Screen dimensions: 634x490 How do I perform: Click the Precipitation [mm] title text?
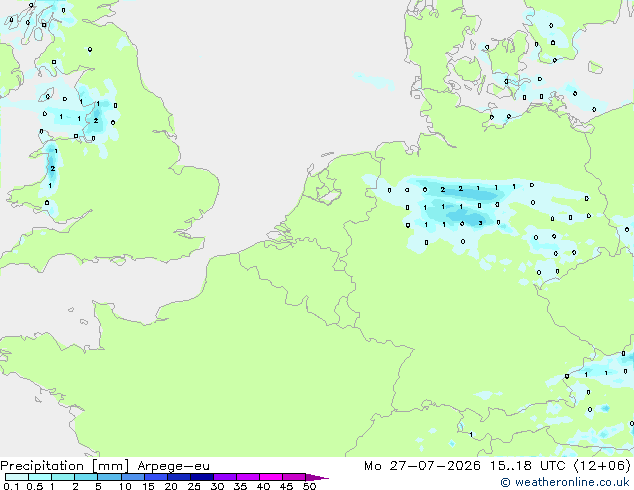[x=65, y=466]
